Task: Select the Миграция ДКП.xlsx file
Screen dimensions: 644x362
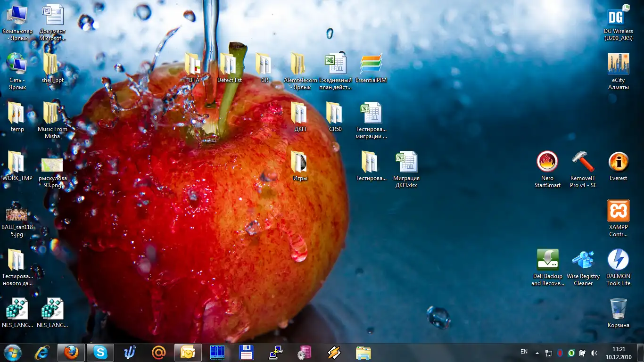Action: tap(406, 163)
